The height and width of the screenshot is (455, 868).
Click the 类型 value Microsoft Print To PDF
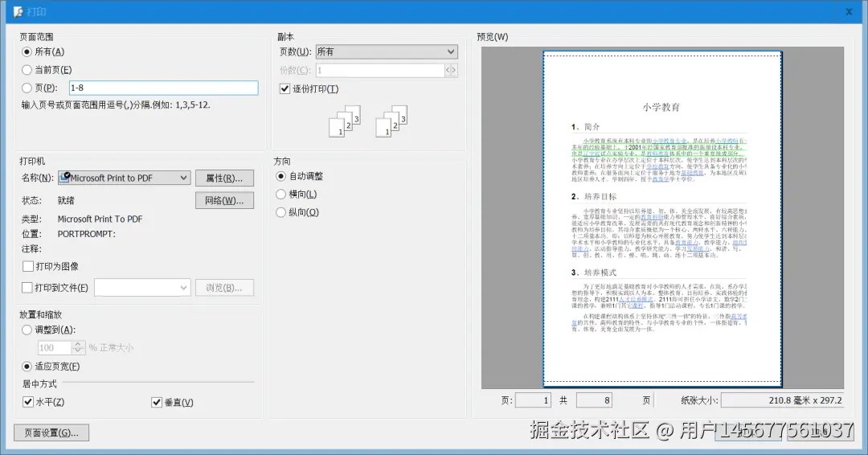tap(100, 219)
